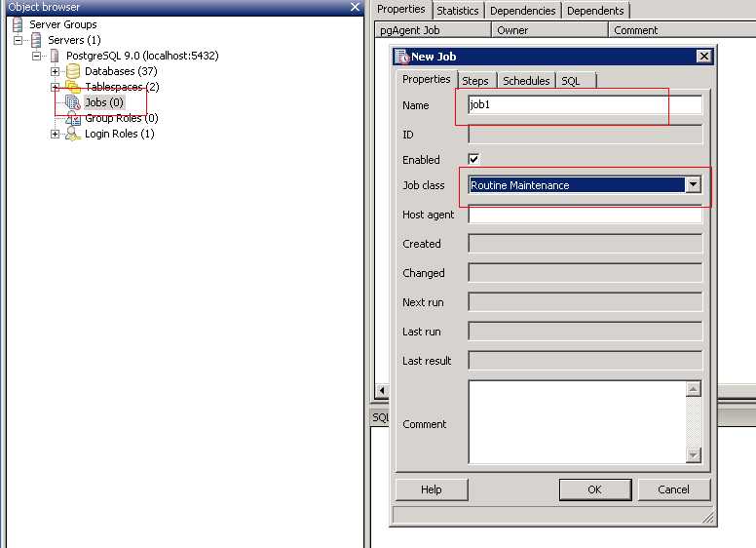The height and width of the screenshot is (548, 756).
Task: Select Jobs (0) in the tree
Action: [x=104, y=102]
